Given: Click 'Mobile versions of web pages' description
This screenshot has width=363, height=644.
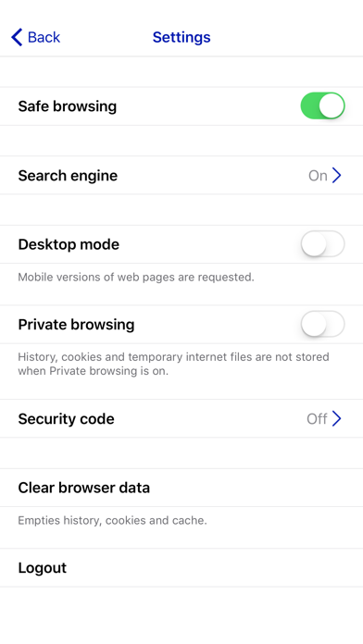Looking at the screenshot, I should tap(136, 278).
